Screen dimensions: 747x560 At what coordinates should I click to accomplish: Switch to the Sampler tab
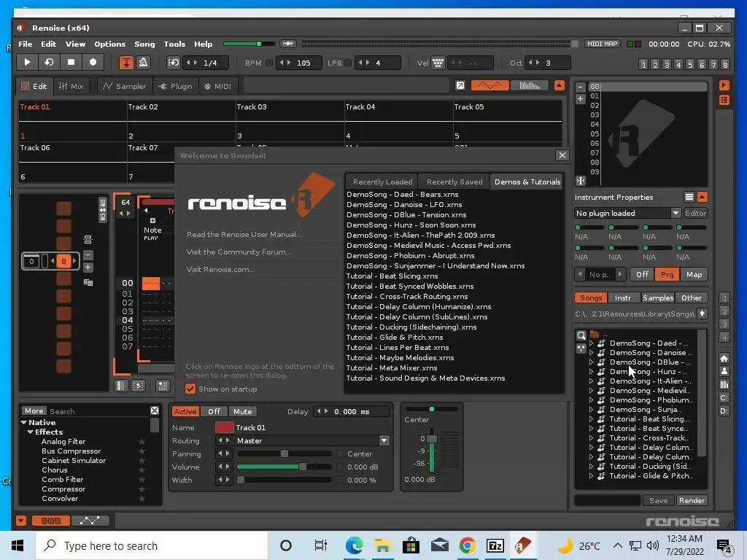tap(124, 86)
